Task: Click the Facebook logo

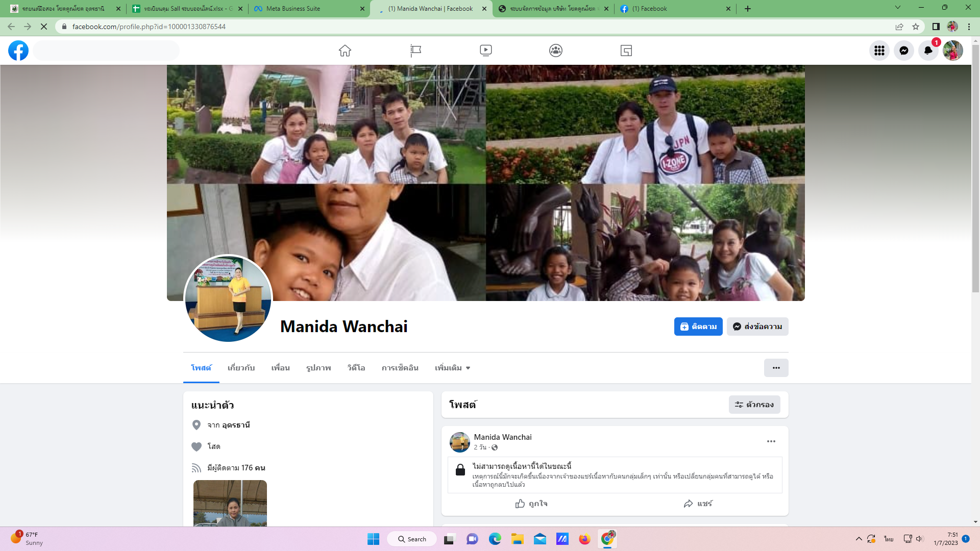Action: click(18, 51)
